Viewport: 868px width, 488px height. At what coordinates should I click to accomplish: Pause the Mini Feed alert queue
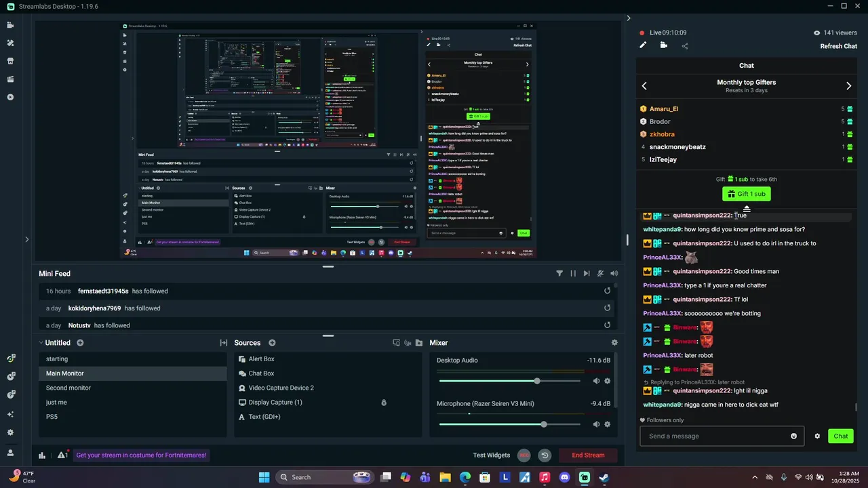coord(573,274)
